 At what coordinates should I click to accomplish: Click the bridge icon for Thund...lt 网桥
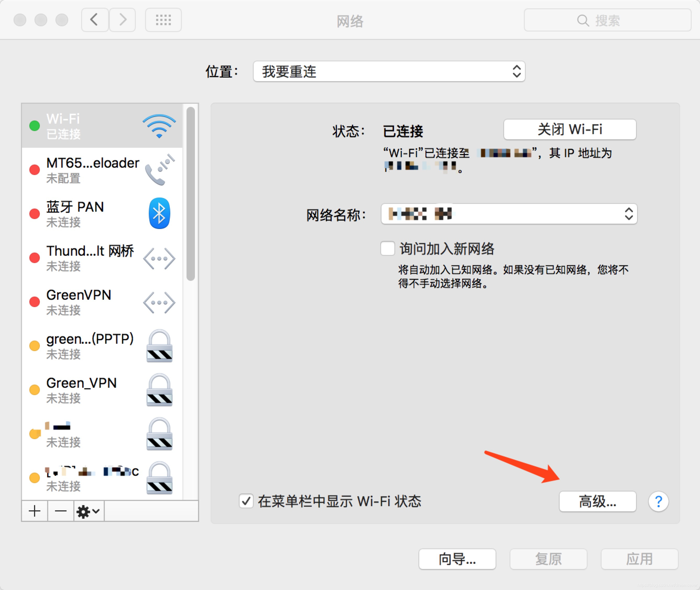[159, 259]
